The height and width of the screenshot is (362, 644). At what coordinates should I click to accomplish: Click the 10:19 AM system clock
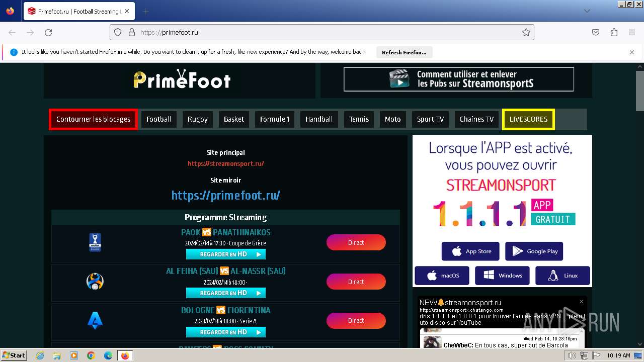tap(618, 355)
